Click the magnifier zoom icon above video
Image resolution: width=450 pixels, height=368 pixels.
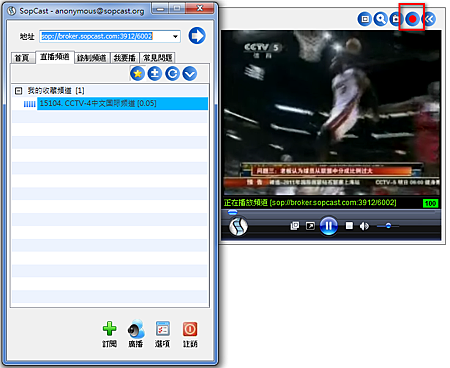click(380, 19)
